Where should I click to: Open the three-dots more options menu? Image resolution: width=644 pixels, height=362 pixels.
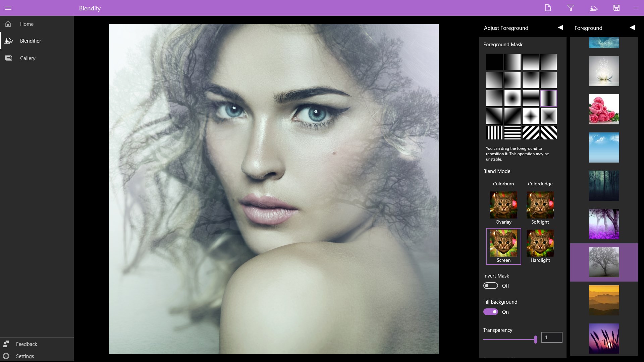click(636, 8)
